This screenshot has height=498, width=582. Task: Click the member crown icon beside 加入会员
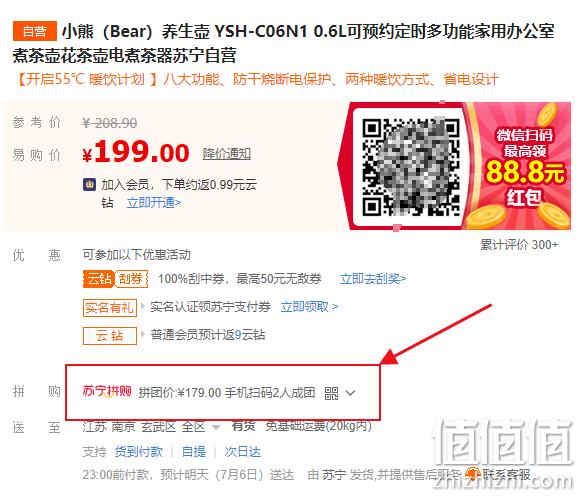pyautogui.click(x=90, y=184)
